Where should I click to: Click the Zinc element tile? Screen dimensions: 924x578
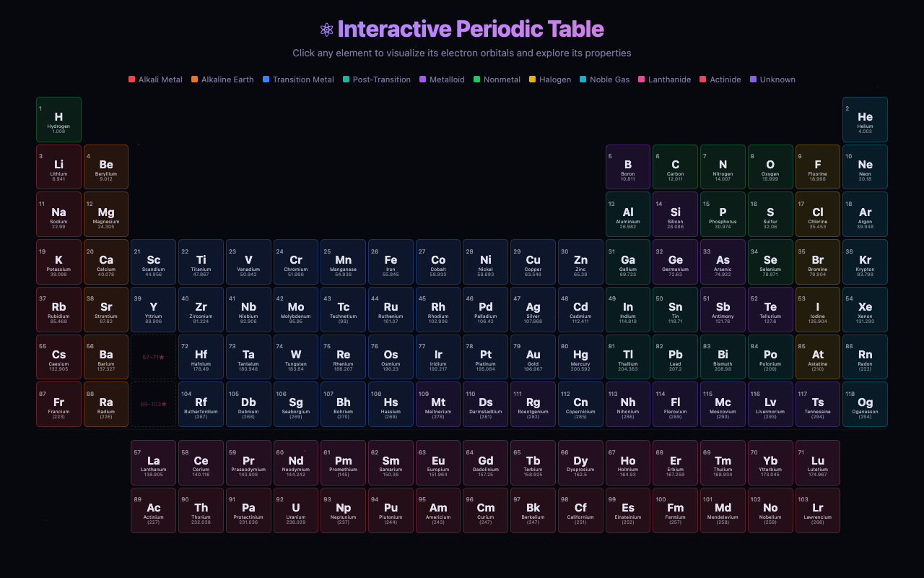580,262
